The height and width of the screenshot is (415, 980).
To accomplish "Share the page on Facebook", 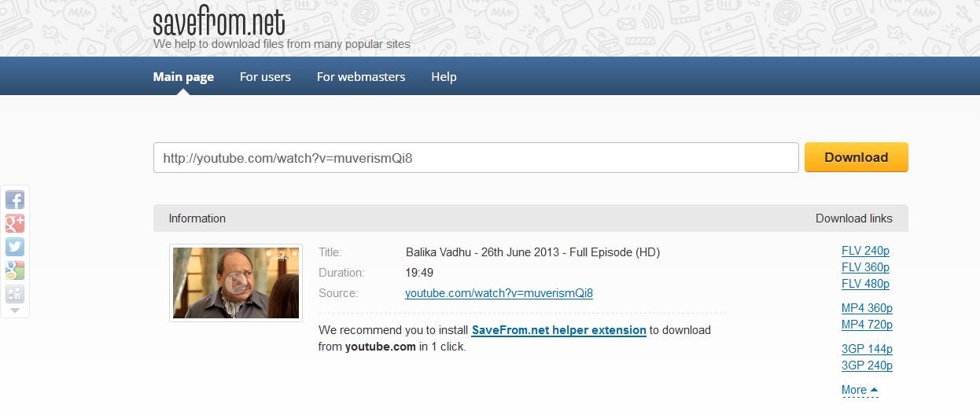I will point(15,200).
